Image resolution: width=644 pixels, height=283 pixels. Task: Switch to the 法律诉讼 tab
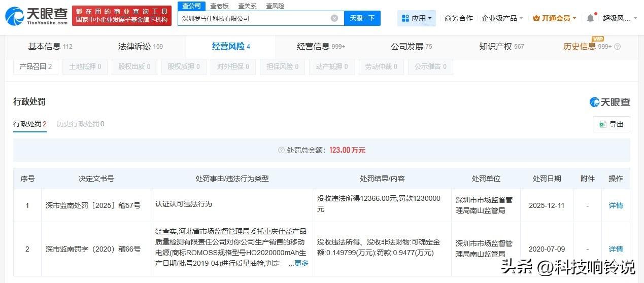coord(141,47)
